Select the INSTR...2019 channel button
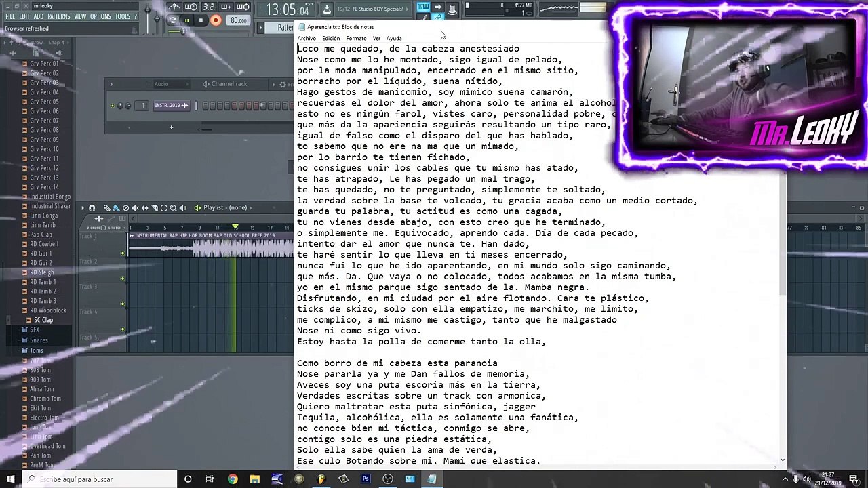Image resolution: width=868 pixels, height=488 pixels. 172,106
